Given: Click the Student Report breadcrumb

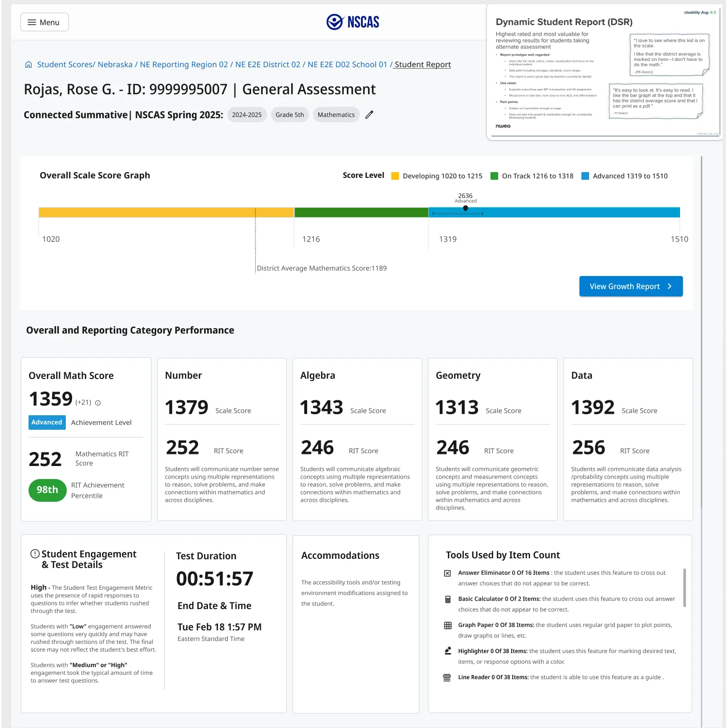Looking at the screenshot, I should pos(423,65).
